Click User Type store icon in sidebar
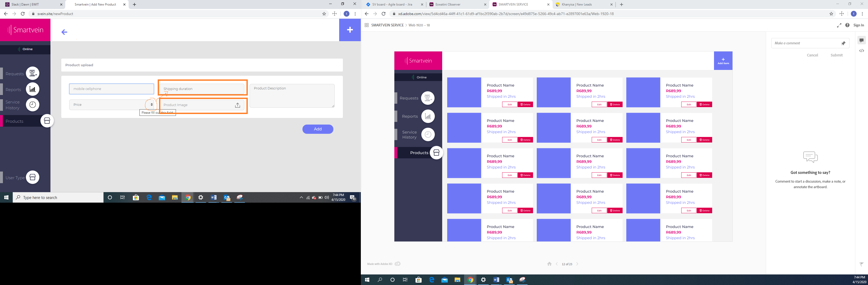 pos(33,177)
